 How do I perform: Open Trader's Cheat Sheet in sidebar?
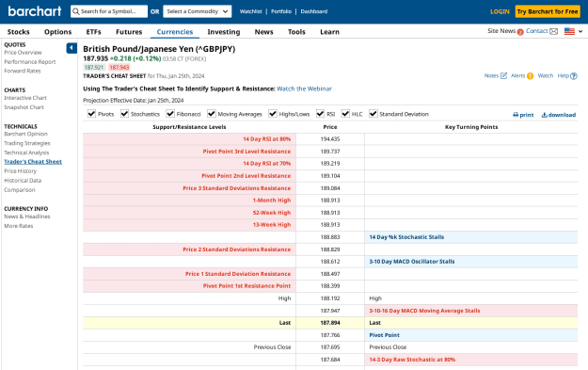33,162
